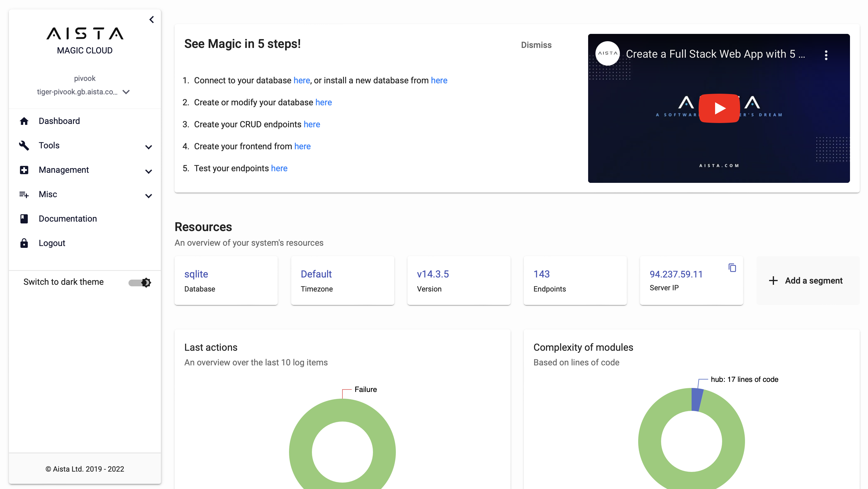Viewport: 868px width, 489px height.
Task: Click Add a segment
Action: pos(808,281)
